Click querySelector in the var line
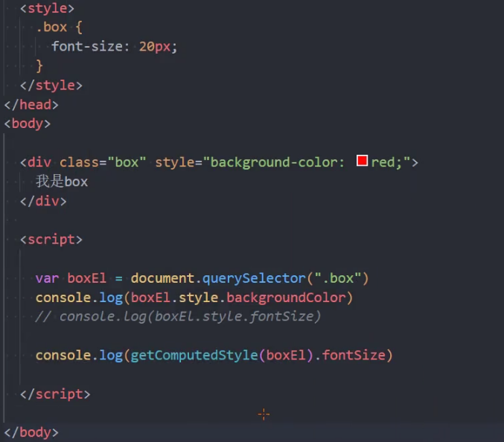The image size is (504, 442). [254, 278]
